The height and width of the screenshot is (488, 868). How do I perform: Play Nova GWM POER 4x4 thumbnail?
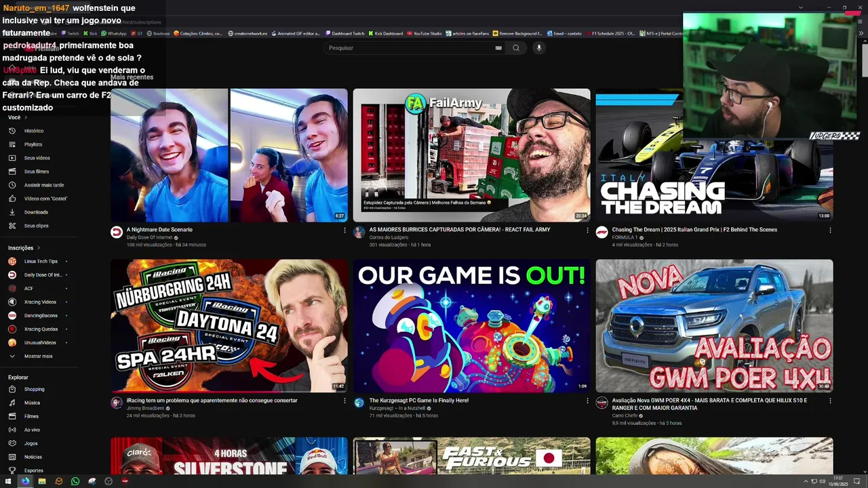[x=714, y=326]
